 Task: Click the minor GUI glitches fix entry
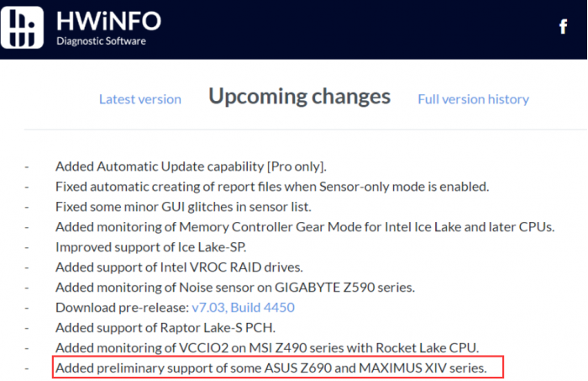click(x=183, y=206)
